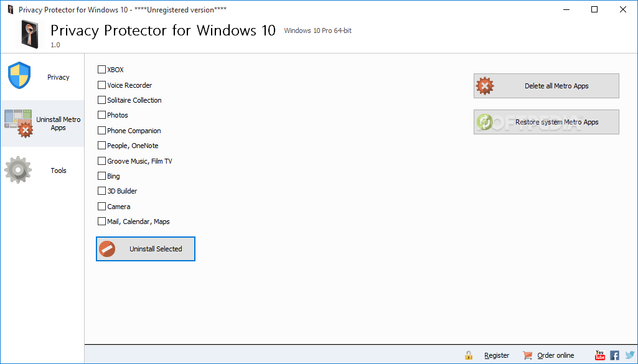Open the Facebook icon link

point(615,355)
